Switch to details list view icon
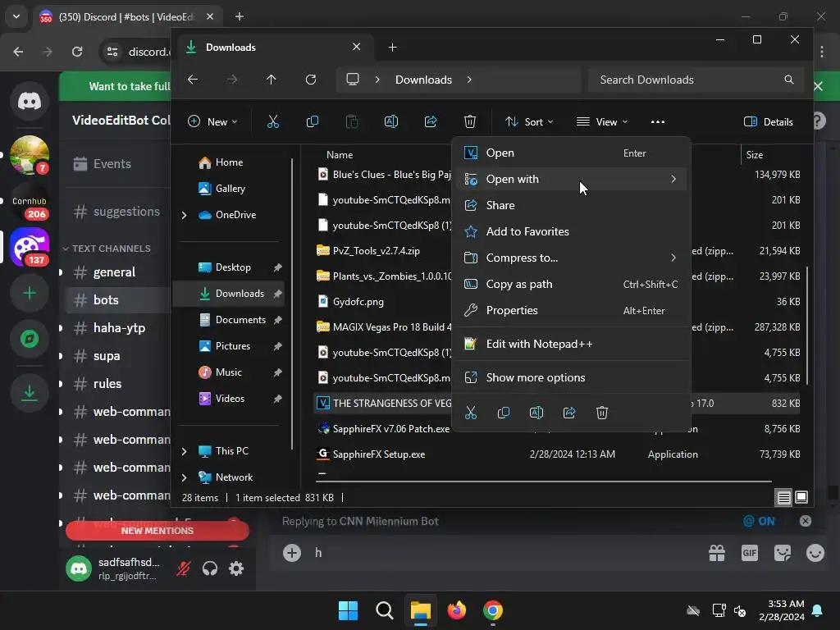This screenshot has height=630, width=840. coord(783,498)
